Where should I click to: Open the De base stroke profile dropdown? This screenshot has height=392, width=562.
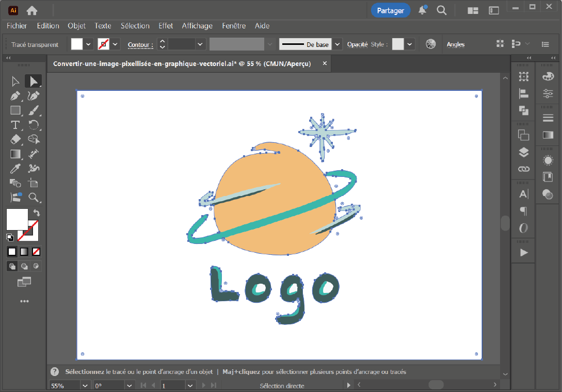337,44
